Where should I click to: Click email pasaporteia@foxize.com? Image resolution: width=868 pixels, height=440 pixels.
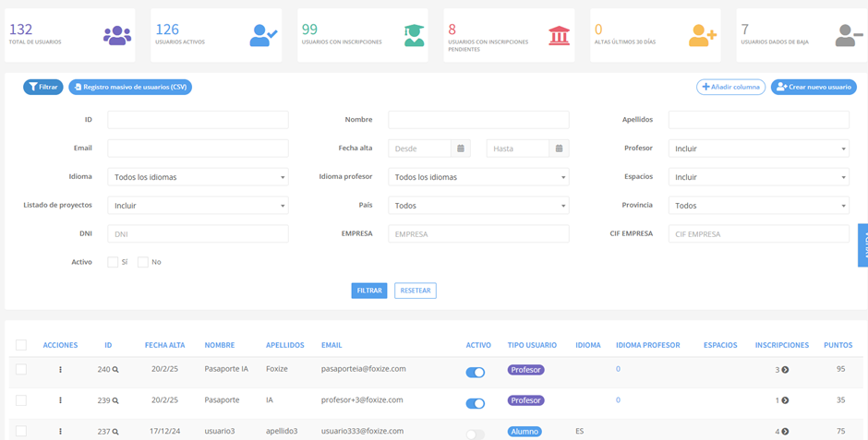pyautogui.click(x=364, y=369)
